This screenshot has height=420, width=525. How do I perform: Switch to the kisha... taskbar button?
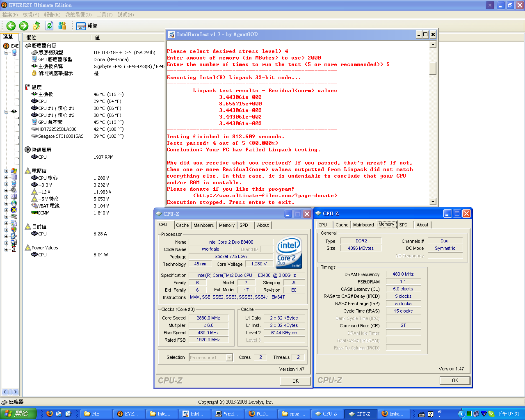point(394,414)
